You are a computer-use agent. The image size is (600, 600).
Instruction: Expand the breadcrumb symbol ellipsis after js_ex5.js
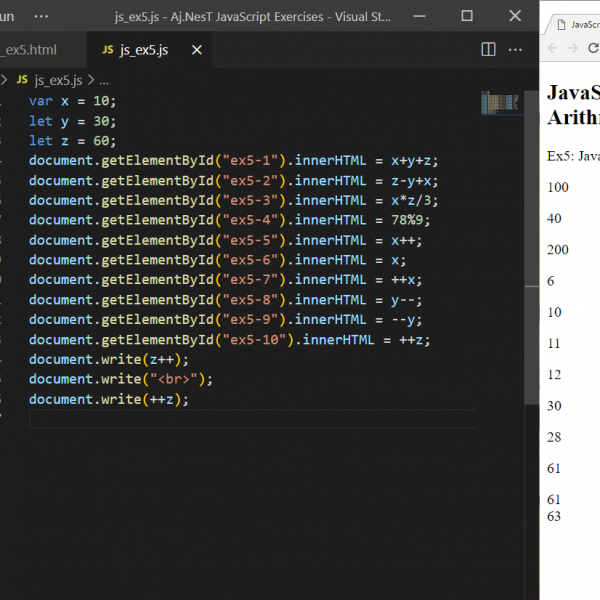coord(104,80)
